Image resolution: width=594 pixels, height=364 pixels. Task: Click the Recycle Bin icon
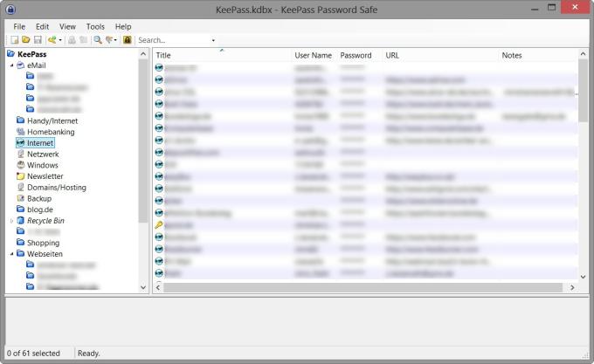(x=20, y=221)
